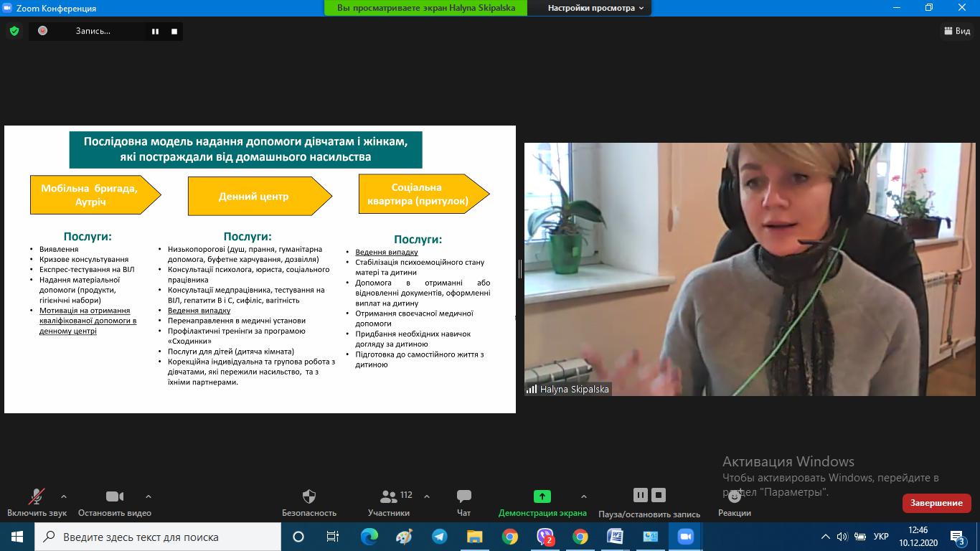Expand audio options arrow next to microphone

click(64, 496)
